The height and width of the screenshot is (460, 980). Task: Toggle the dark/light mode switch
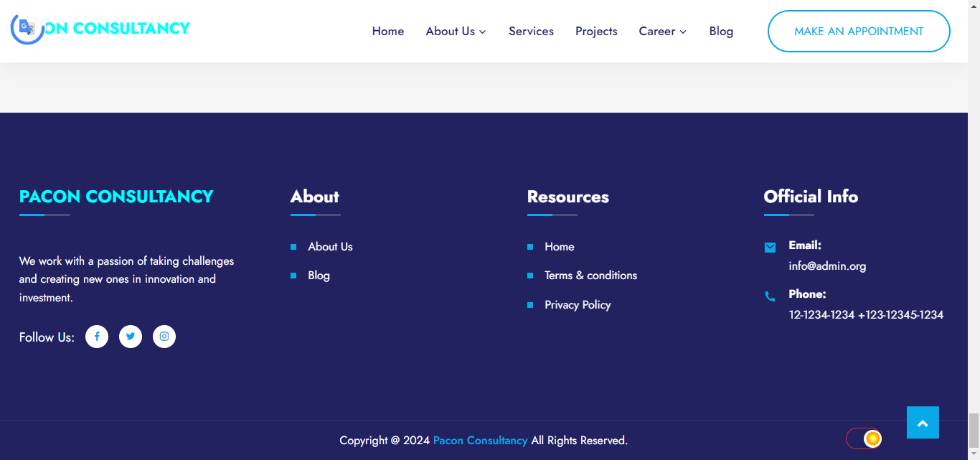pos(864,438)
